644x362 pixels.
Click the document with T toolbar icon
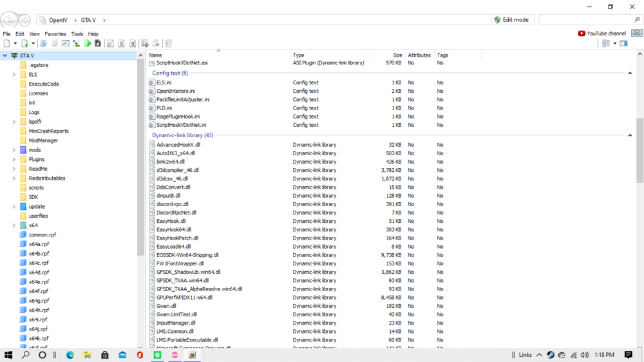132,44
